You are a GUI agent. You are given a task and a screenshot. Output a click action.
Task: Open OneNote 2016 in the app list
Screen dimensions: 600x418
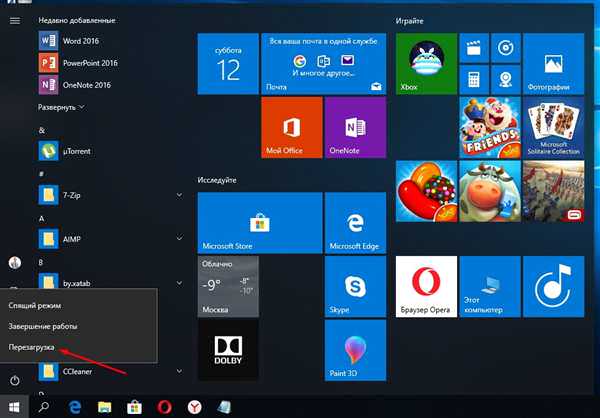tap(75, 85)
